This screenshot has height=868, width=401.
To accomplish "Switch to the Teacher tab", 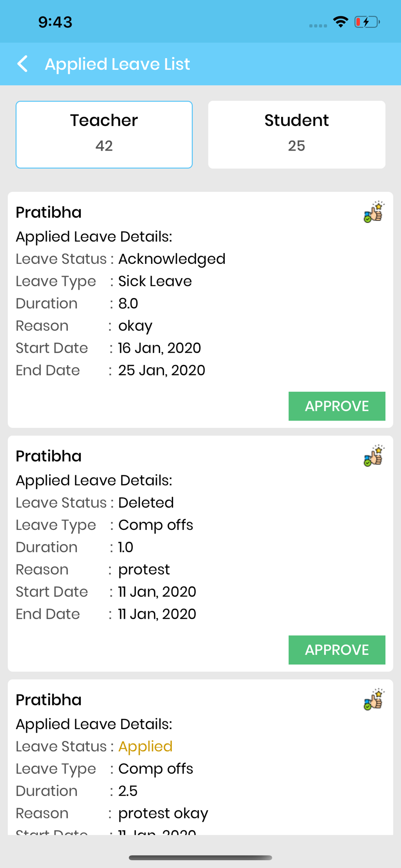I will coord(104,135).
